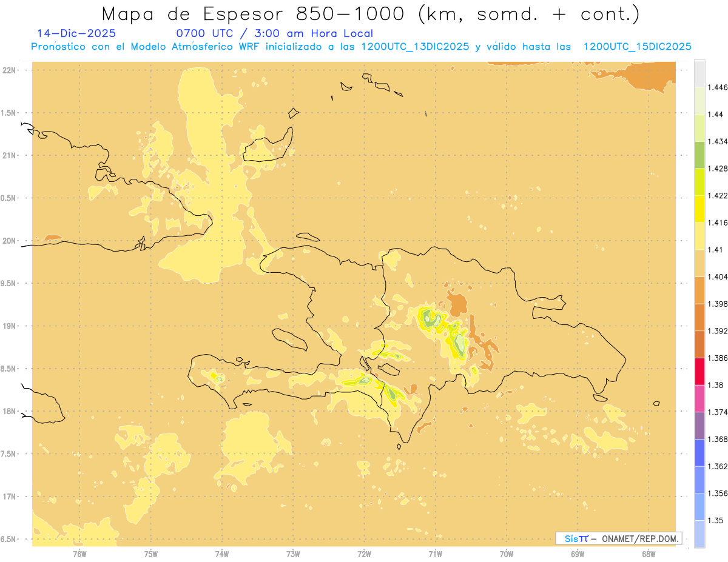Screen dimensions: 728x562
Task: Click the '73W' longitude label
Action: tap(293, 554)
